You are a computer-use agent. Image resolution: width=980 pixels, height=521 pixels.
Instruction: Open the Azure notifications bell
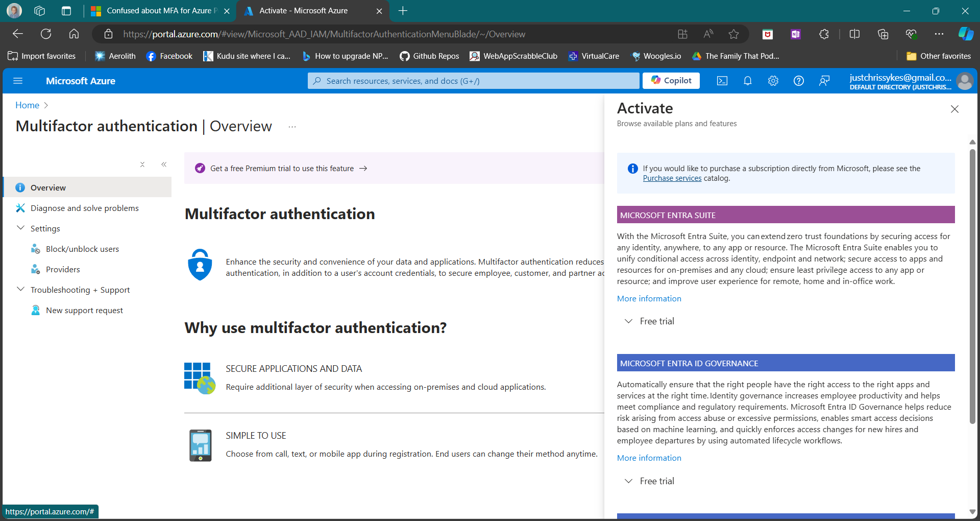pos(748,81)
